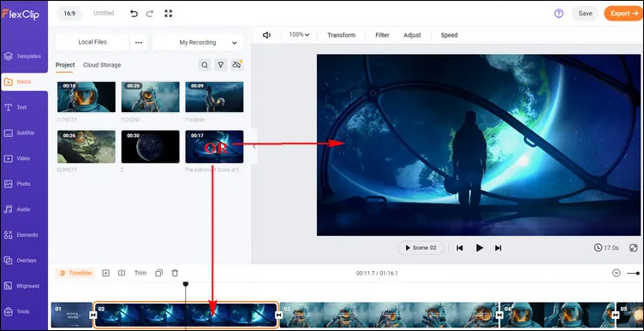Click the Untitled project name field
Image resolution: width=644 pixels, height=331 pixels.
104,13
